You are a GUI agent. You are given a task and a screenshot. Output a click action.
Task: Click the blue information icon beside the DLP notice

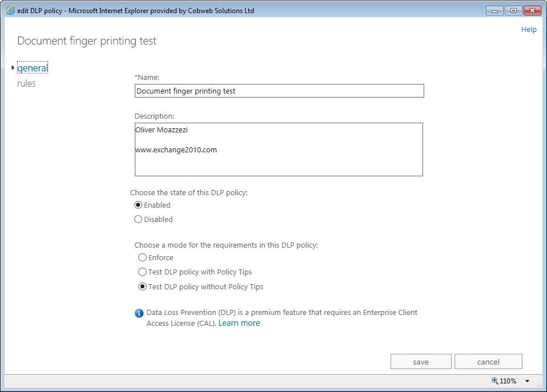tap(138, 313)
